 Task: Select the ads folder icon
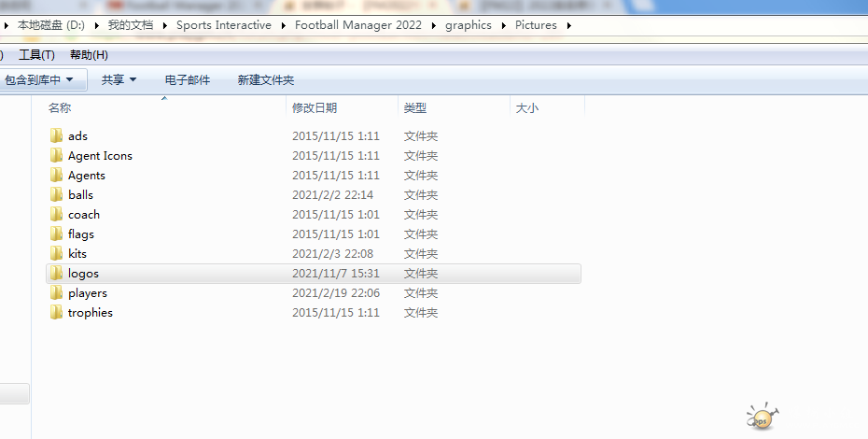56,135
